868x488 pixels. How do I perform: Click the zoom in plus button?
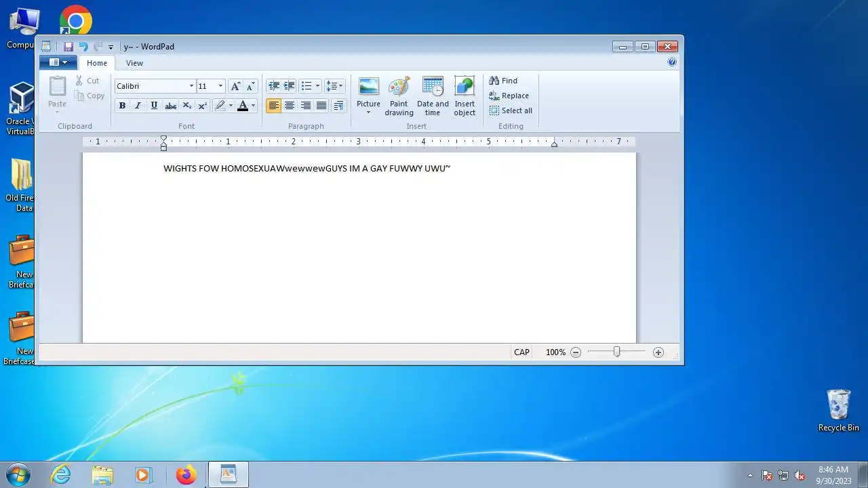[658, 352]
